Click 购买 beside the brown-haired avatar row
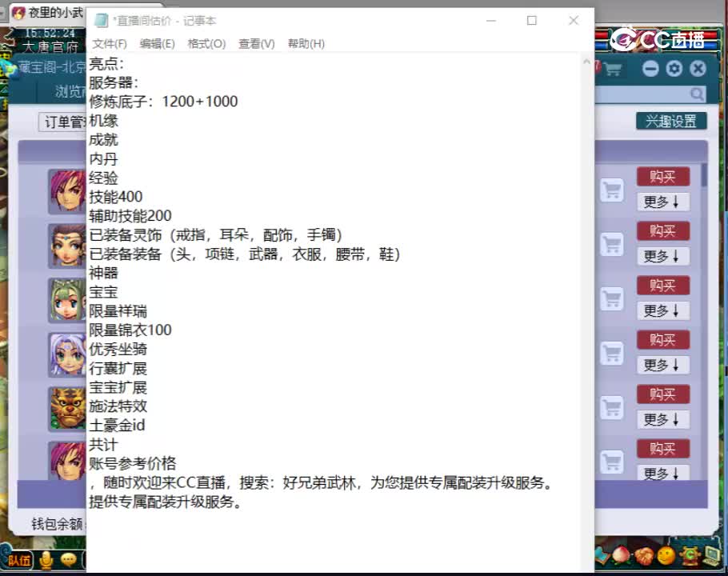The image size is (728, 576). point(662,230)
